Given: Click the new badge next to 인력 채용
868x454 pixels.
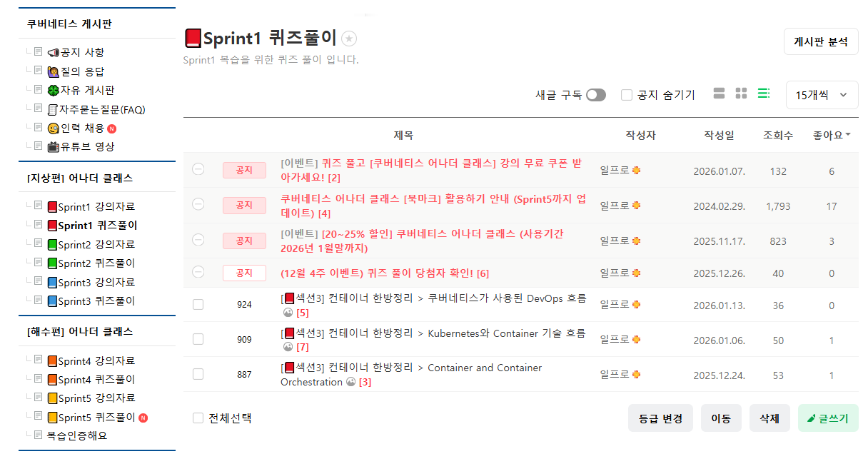Looking at the screenshot, I should point(112,128).
